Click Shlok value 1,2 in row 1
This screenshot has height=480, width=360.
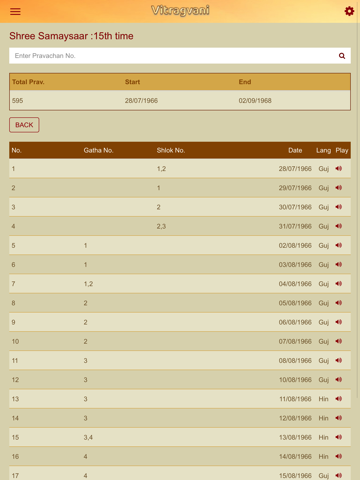click(x=161, y=169)
